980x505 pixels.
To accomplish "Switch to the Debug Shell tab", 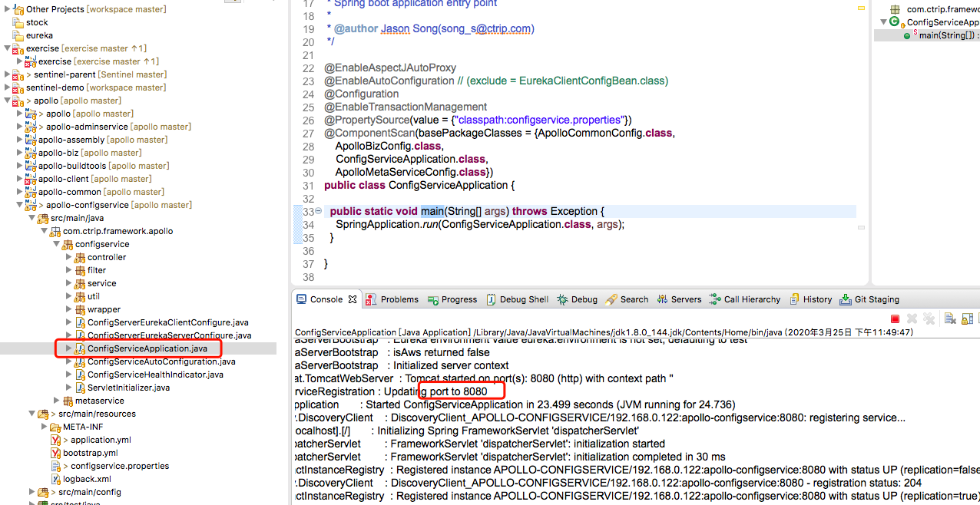I will (516, 299).
